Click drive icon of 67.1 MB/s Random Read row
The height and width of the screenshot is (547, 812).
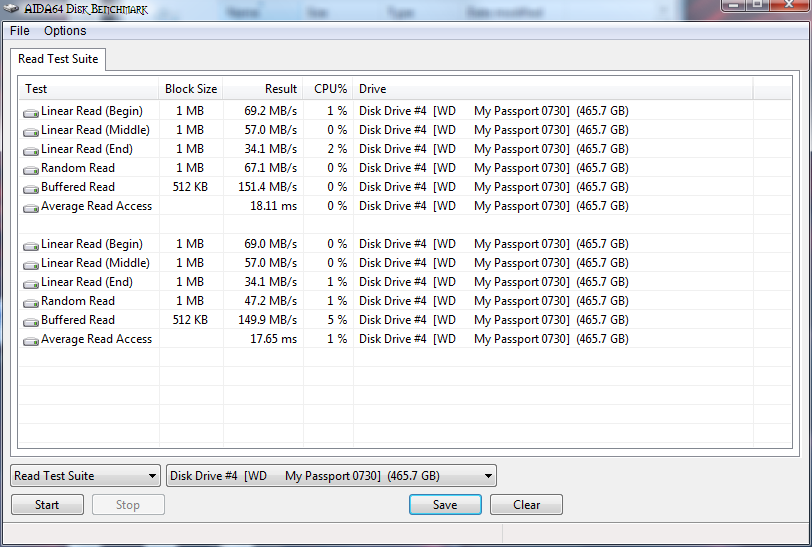coord(31,170)
